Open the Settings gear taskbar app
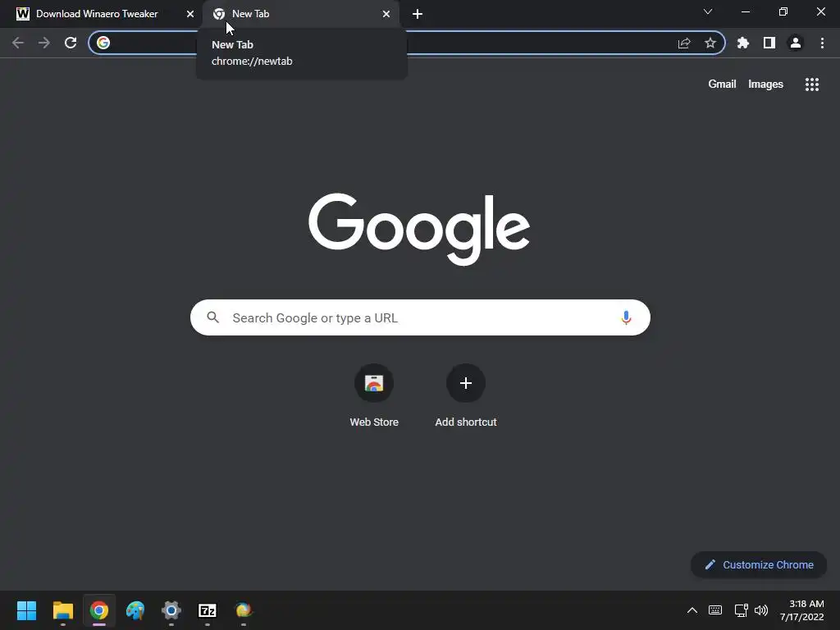This screenshot has height=630, width=840. coord(171,610)
